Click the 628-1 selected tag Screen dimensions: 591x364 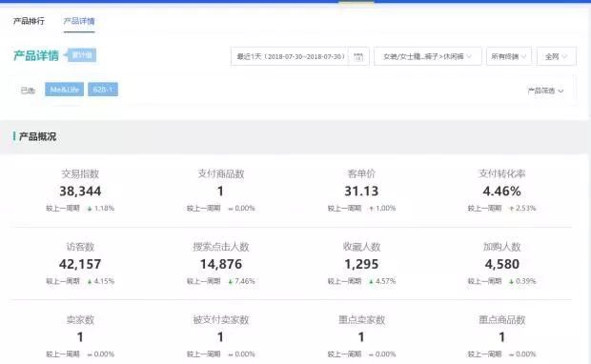tap(103, 90)
